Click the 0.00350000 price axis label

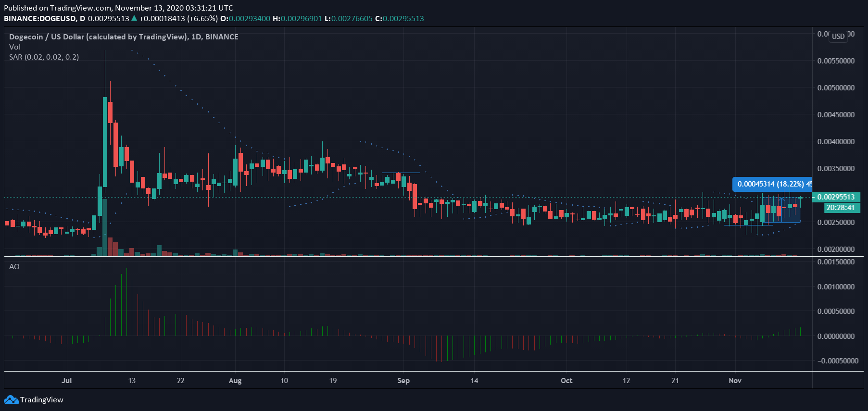(x=836, y=169)
